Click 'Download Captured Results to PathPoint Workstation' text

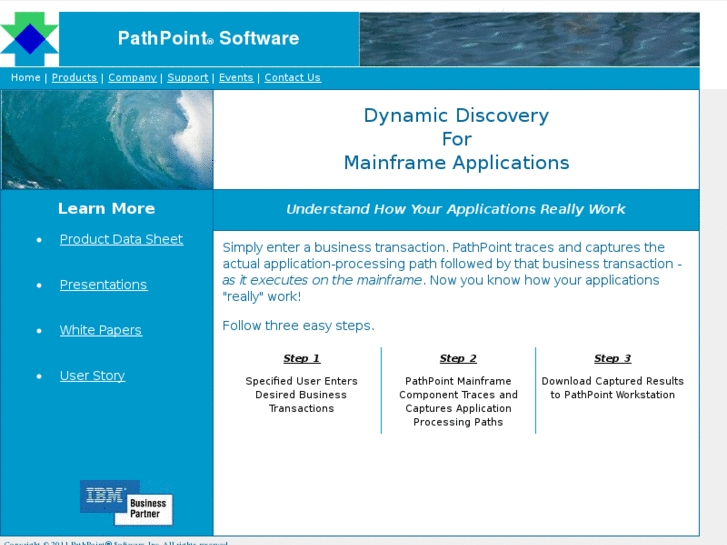(612, 388)
